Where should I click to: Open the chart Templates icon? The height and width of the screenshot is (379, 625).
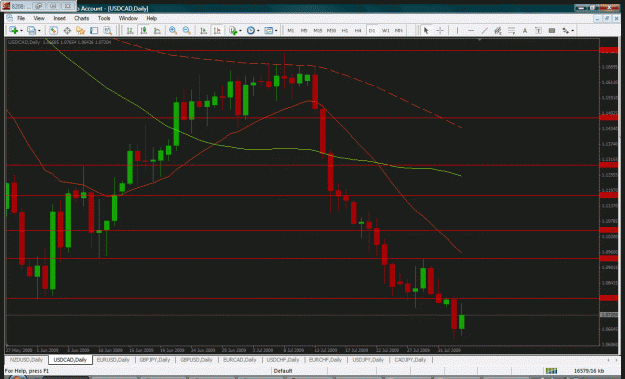[x=269, y=30]
